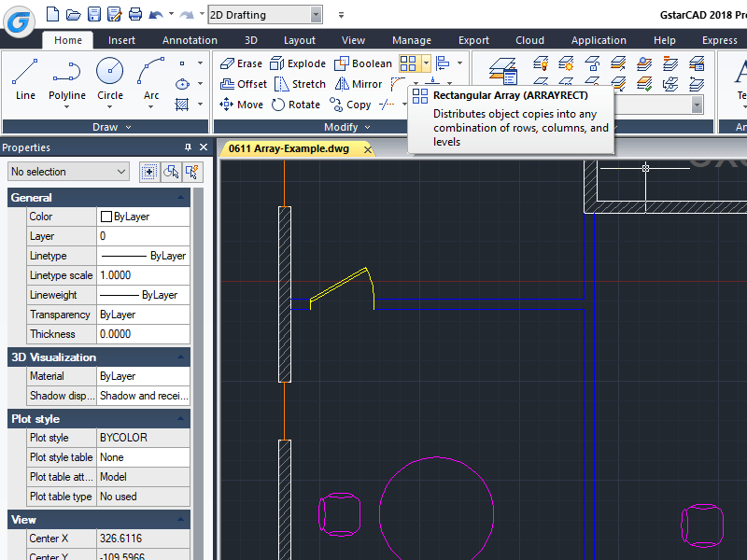Click Erase in the Modify panel
This screenshot has width=747, height=560.
click(x=241, y=63)
